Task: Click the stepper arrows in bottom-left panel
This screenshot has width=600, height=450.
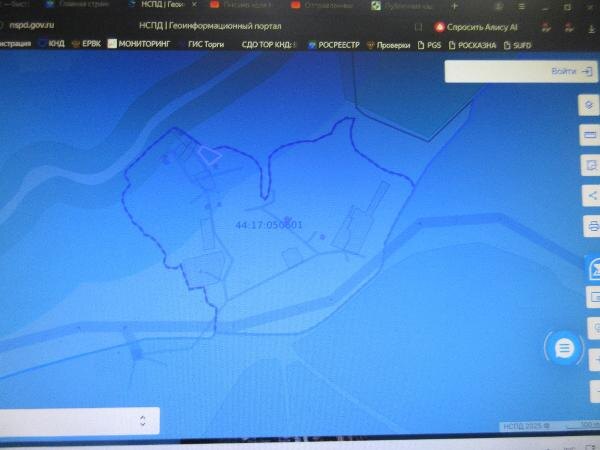Action: pos(142,421)
